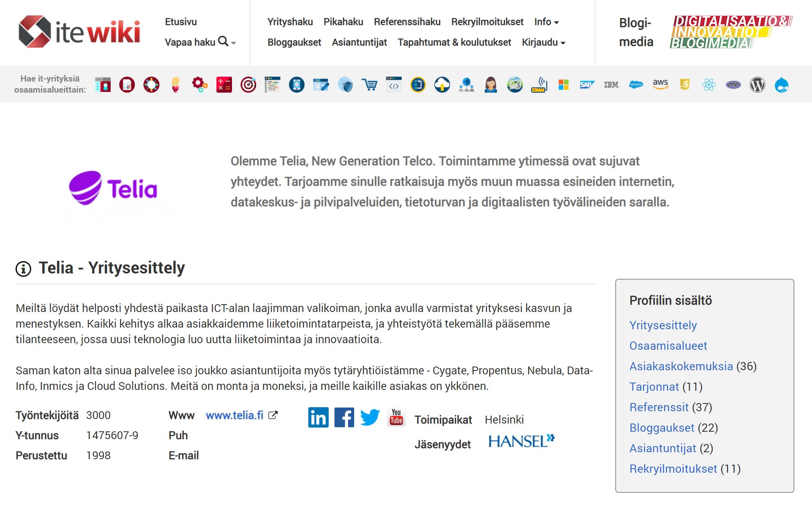The width and height of the screenshot is (812, 517).
Task: Select the red and orange gears icon
Action: 200,85
